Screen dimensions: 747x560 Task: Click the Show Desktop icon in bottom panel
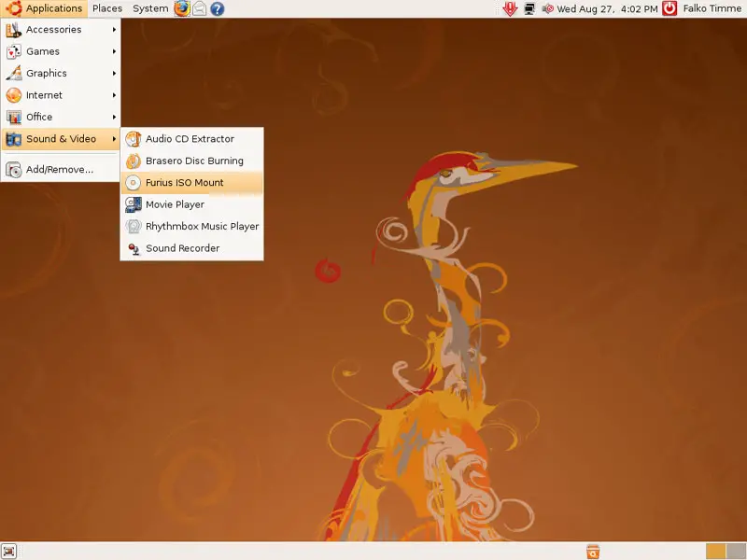tap(9, 551)
